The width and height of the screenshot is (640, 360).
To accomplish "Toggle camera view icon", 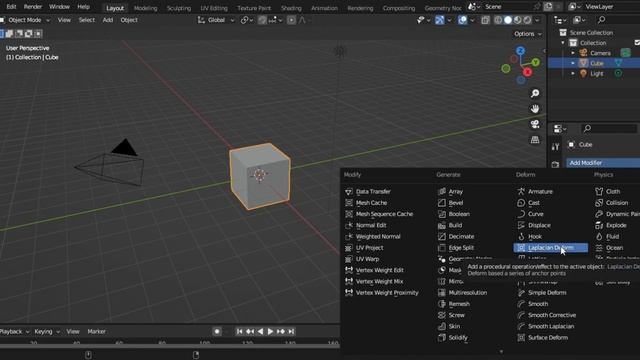I will pyautogui.click(x=535, y=124).
